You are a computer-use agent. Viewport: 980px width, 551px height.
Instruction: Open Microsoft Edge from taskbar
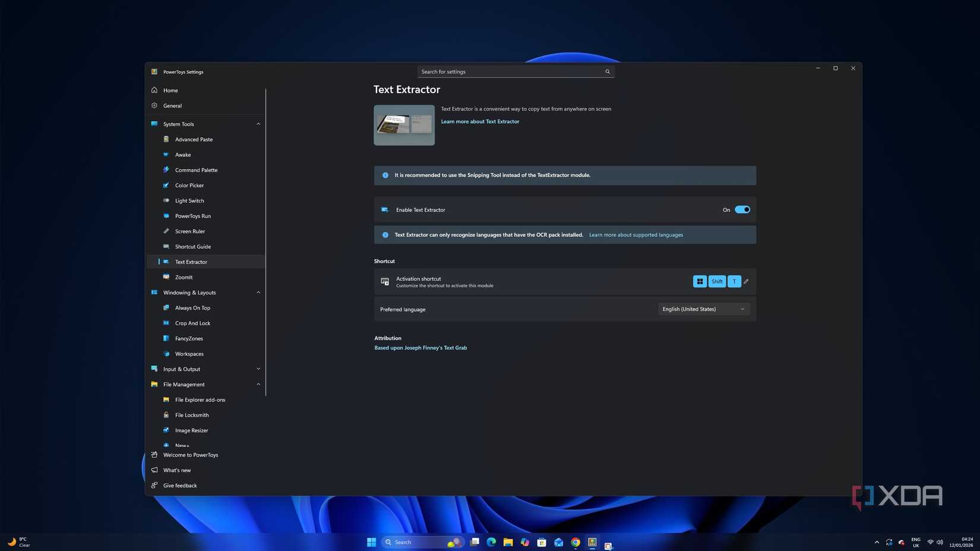tap(491, 542)
